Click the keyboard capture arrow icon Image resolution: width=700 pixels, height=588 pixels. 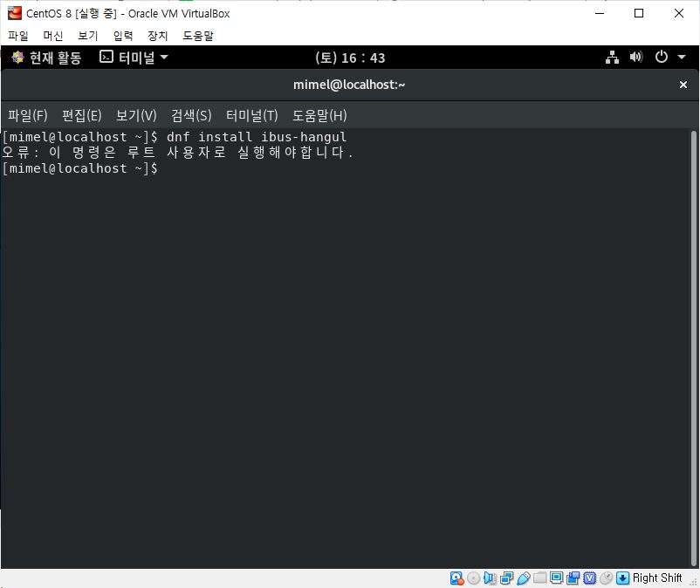point(622,578)
